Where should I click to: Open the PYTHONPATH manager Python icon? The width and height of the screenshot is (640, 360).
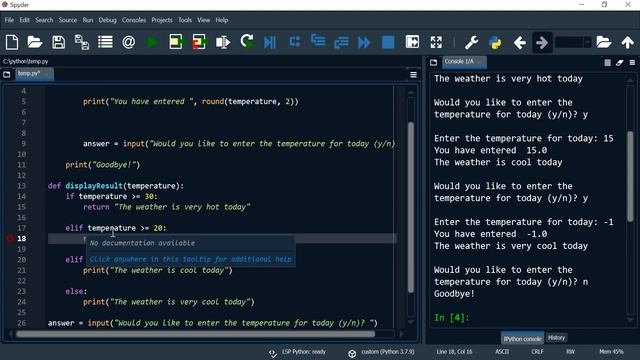[495, 42]
